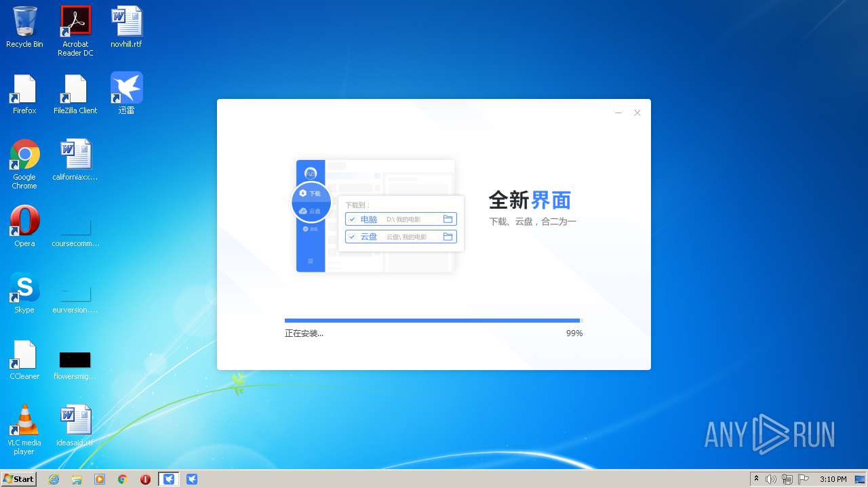
Task: Open the Opera desktop shortcut
Action: pyautogui.click(x=24, y=226)
